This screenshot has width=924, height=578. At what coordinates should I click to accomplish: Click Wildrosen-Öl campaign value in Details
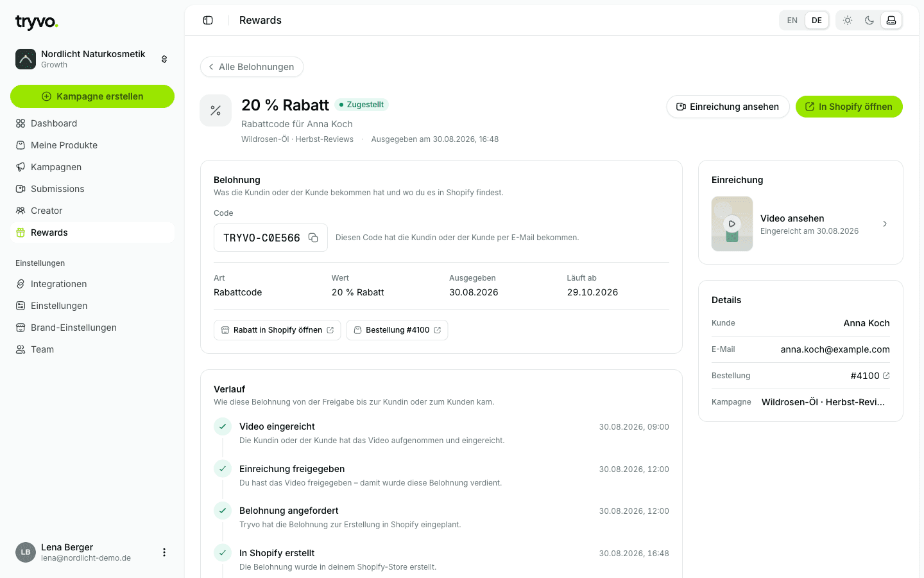[823, 402]
